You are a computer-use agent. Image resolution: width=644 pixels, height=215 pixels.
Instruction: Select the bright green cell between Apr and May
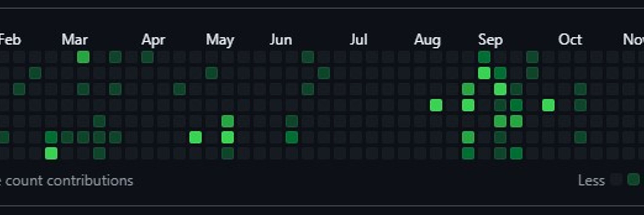pyautogui.click(x=196, y=137)
